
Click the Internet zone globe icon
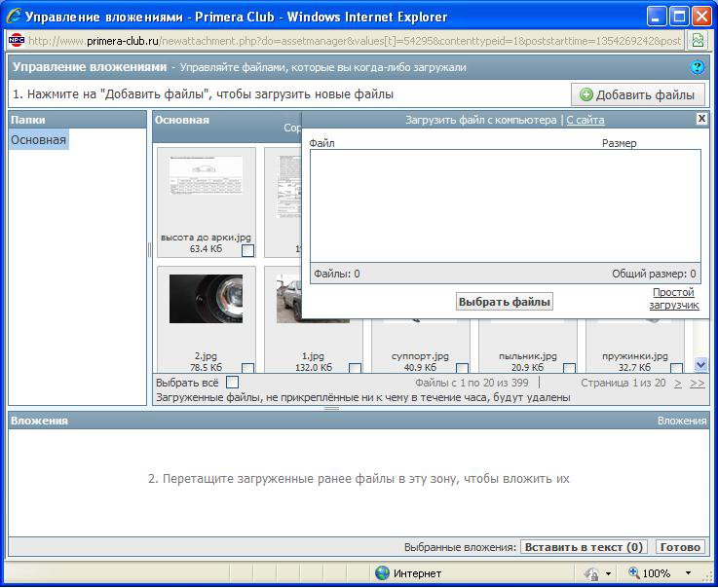[x=382, y=572]
